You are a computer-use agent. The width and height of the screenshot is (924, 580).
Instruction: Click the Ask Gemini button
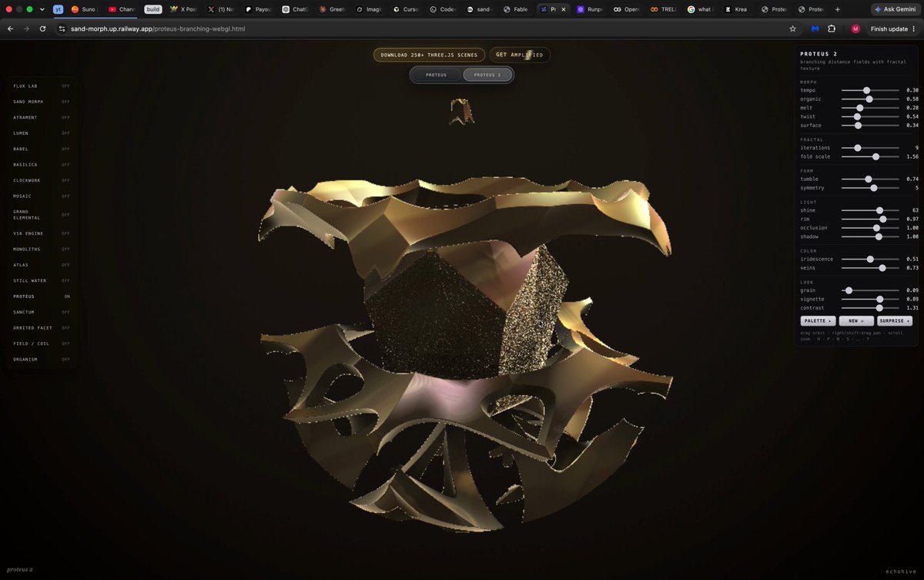[895, 9]
